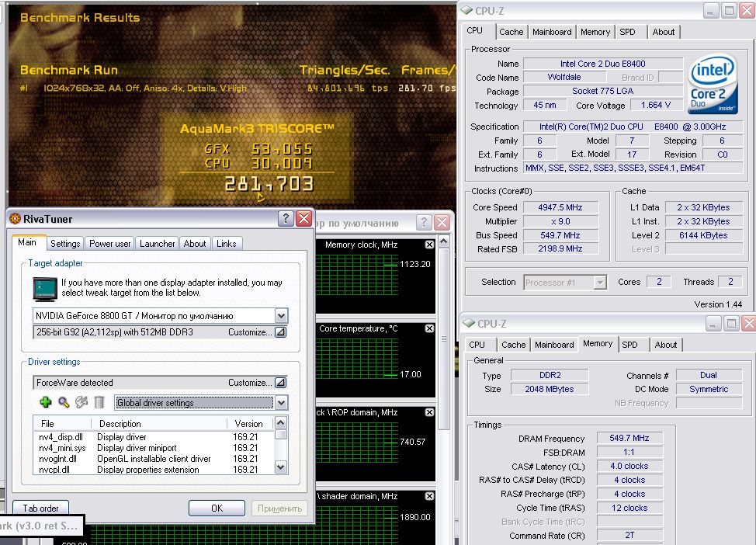The image size is (756, 545).
Task: Open the RivaTuner Links tab
Action: [226, 244]
